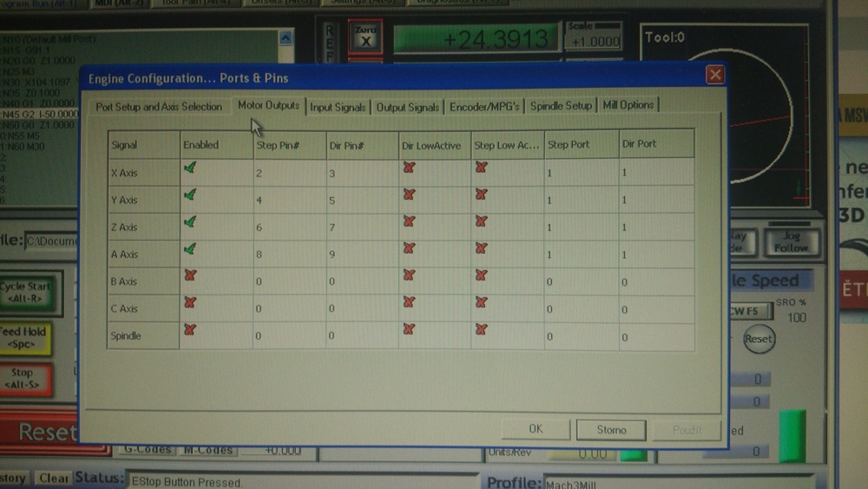Open the Spindle Setup tab
This screenshot has width=868, height=489.
tap(561, 106)
